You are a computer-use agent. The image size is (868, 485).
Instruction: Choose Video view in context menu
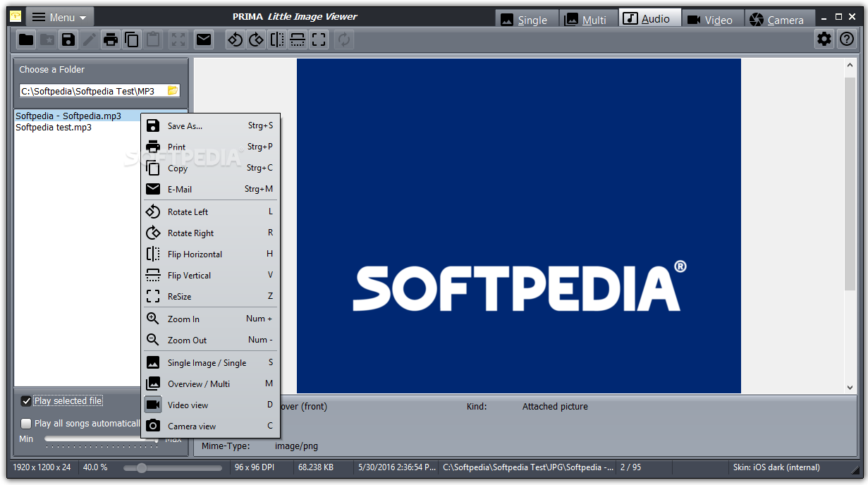pyautogui.click(x=210, y=405)
